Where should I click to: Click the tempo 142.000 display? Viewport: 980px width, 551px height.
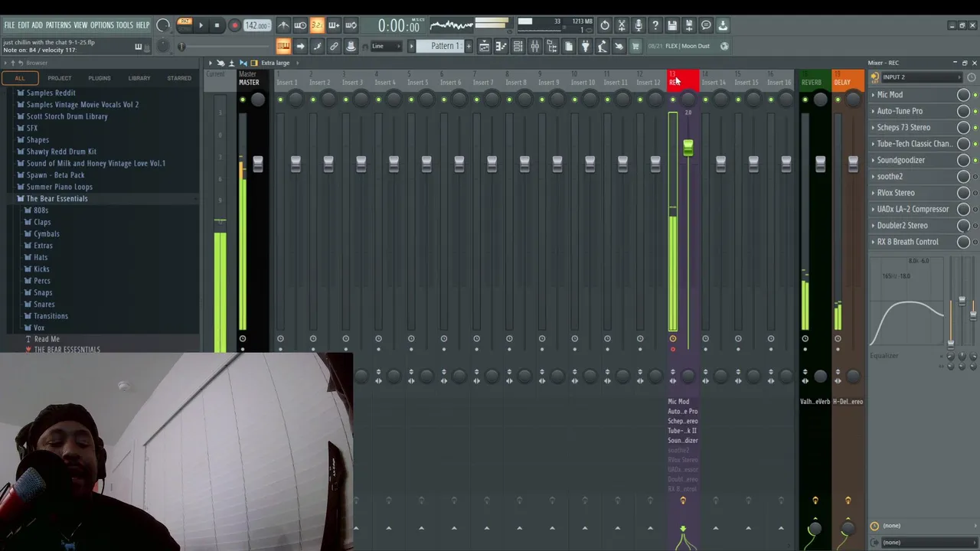(256, 25)
